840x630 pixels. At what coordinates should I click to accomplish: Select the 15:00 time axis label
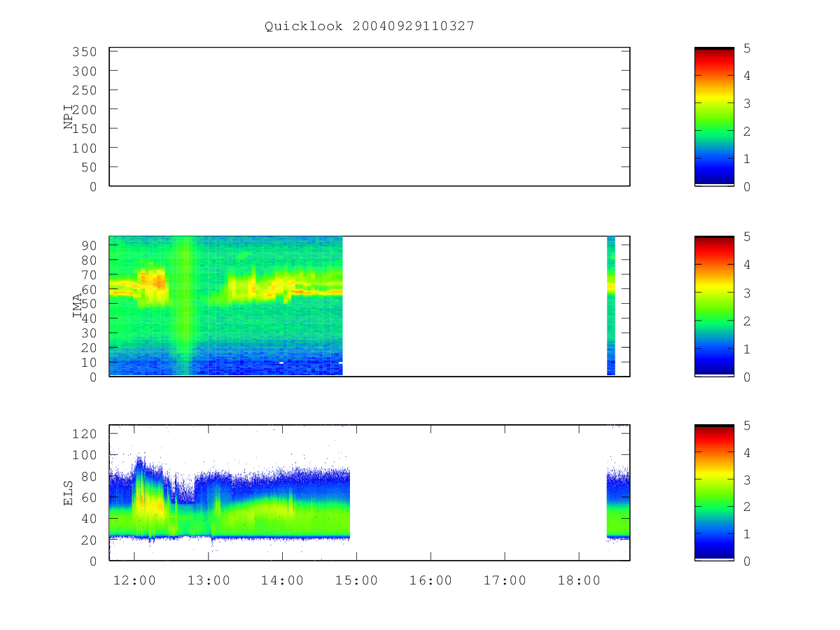[356, 580]
